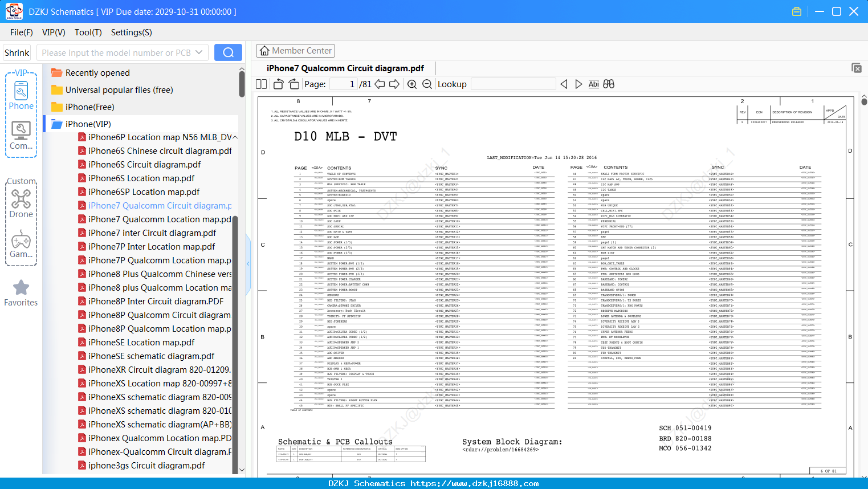Click the zoom out magnifier icon
868x489 pixels.
(427, 84)
